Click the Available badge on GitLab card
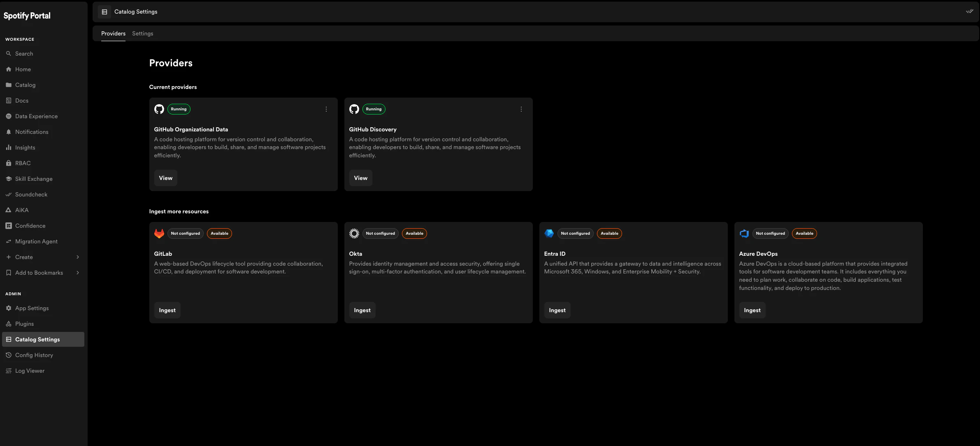Image resolution: width=980 pixels, height=446 pixels. [x=220, y=234]
